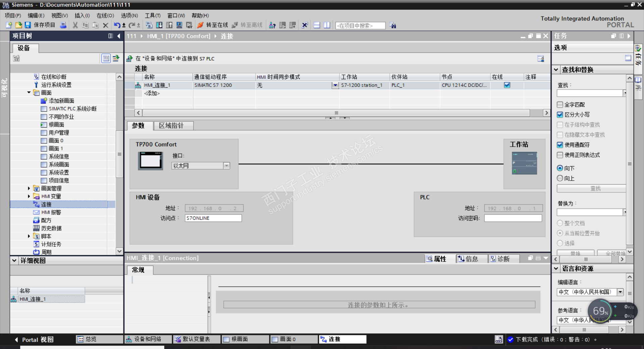Screen dimensions: 644x349
Task: Click the delete X toolbar icon
Action: (x=105, y=25)
